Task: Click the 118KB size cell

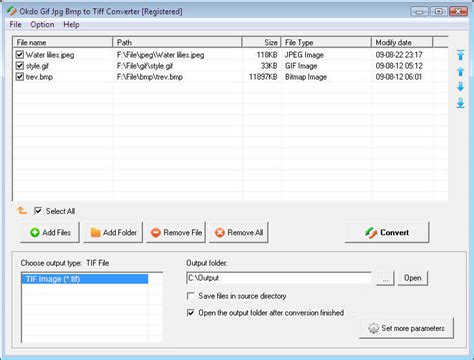Action: click(267, 55)
